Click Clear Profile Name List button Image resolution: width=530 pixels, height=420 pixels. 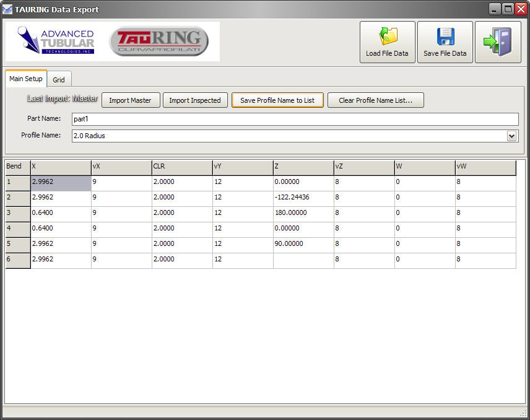point(375,100)
